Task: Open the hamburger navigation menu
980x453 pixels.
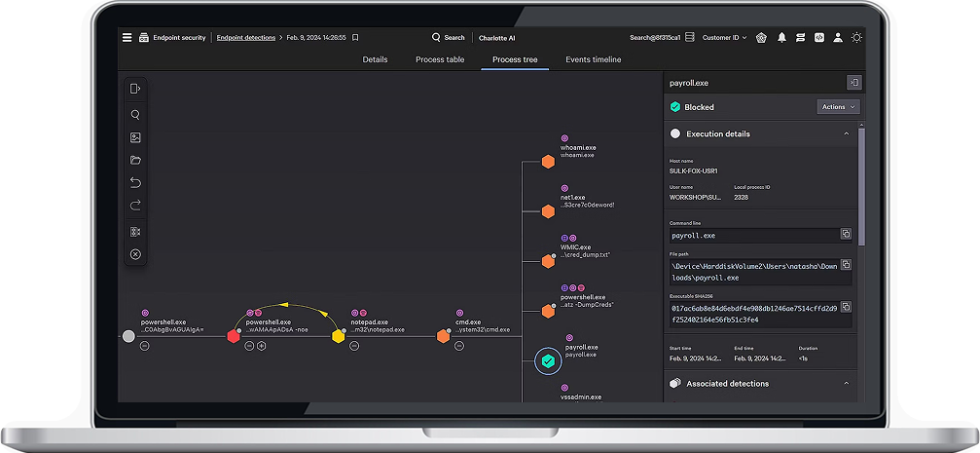Action: pos(127,38)
